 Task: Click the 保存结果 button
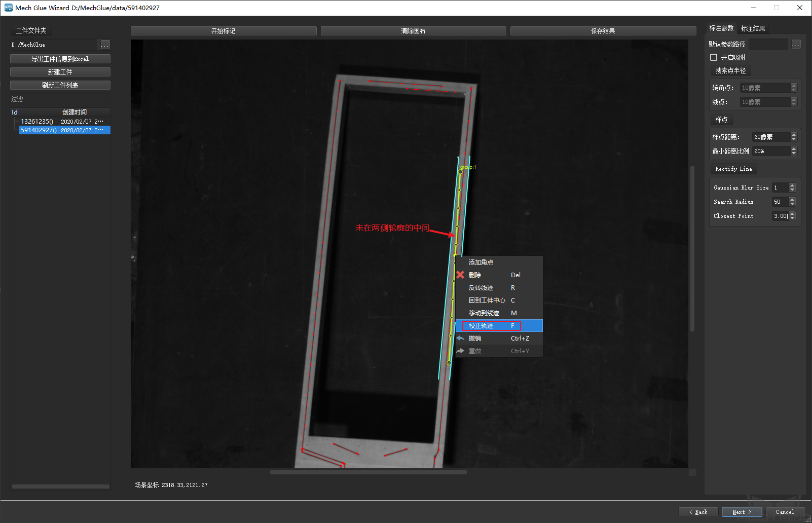[603, 31]
